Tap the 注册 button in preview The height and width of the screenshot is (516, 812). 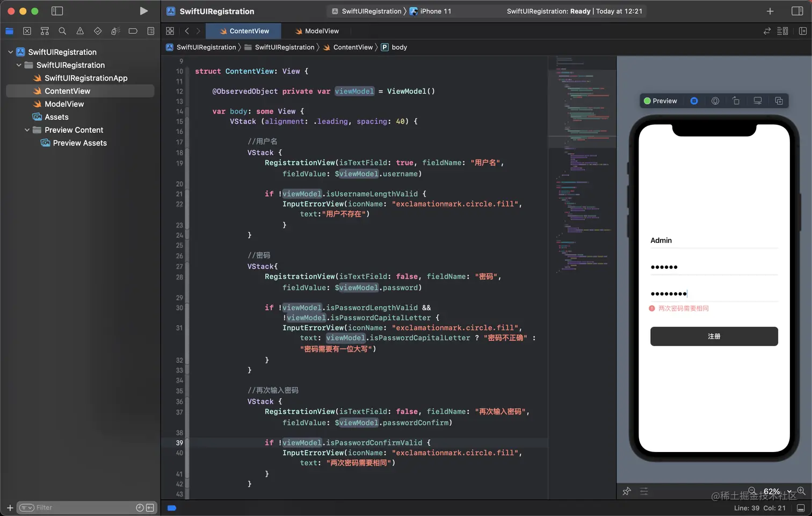pyautogui.click(x=714, y=336)
